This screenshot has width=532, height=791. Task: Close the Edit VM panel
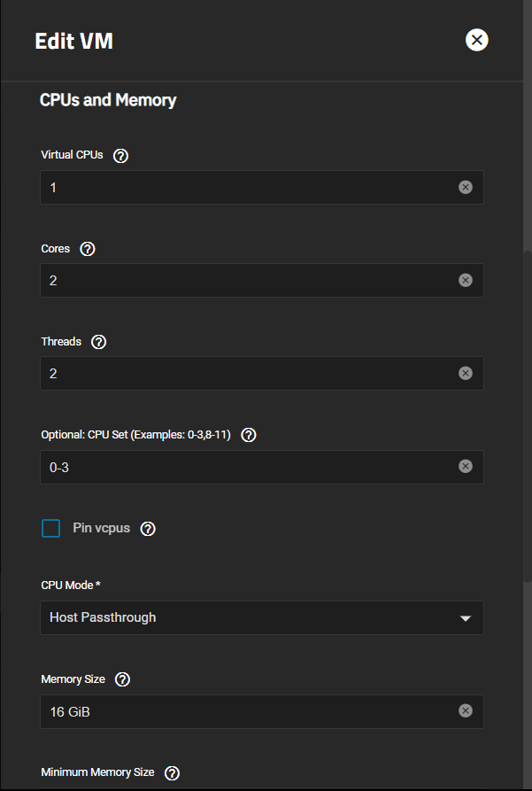click(x=476, y=40)
